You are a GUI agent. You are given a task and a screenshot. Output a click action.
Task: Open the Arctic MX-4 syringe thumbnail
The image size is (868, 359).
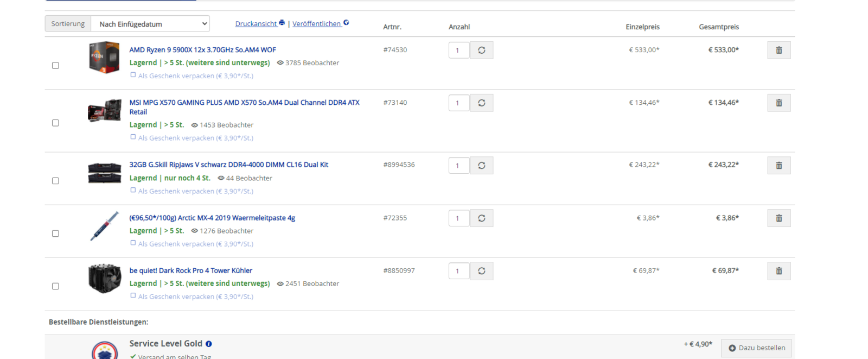(x=104, y=226)
